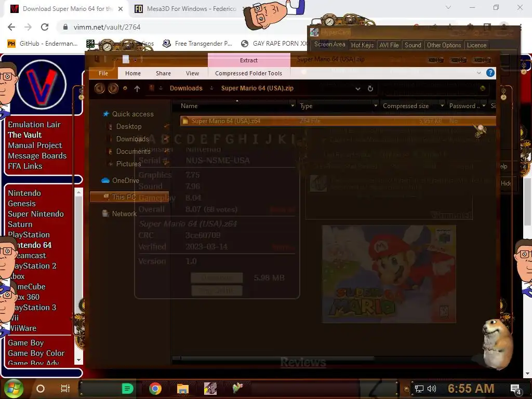Open Explorer help question mark
532x399 pixels.
pyautogui.click(x=490, y=73)
